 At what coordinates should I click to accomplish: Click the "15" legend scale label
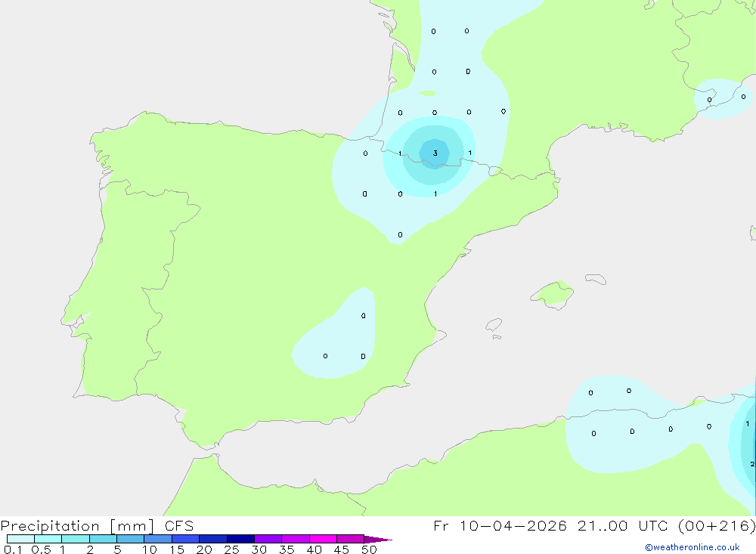pos(177,549)
